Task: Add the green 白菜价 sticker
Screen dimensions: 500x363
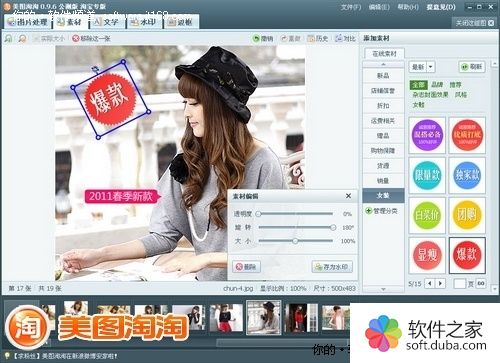Action: pos(427,215)
